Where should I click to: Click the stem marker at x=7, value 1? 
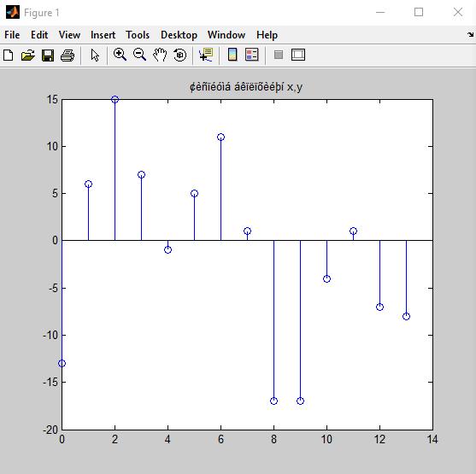point(248,231)
